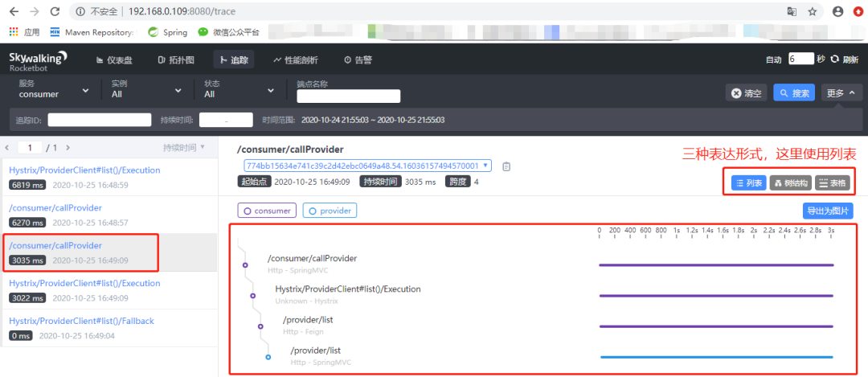Click the trace list page number field
The height and width of the screenshot is (377, 868).
31,148
